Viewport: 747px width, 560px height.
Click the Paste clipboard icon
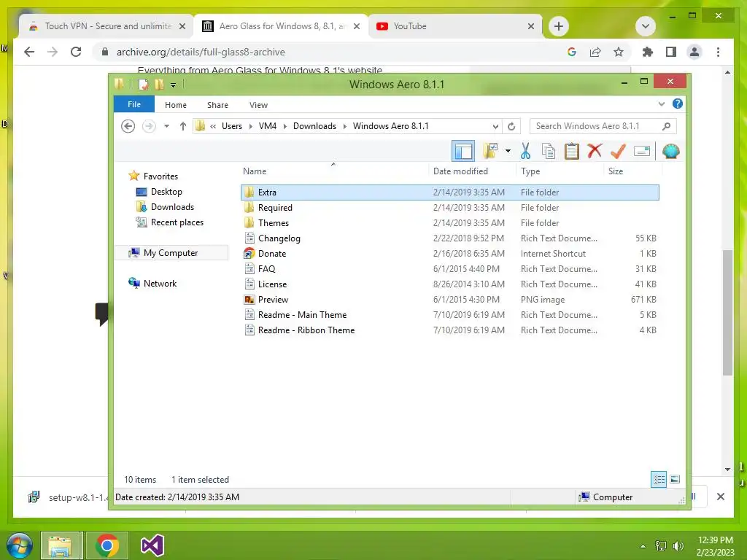571,152
